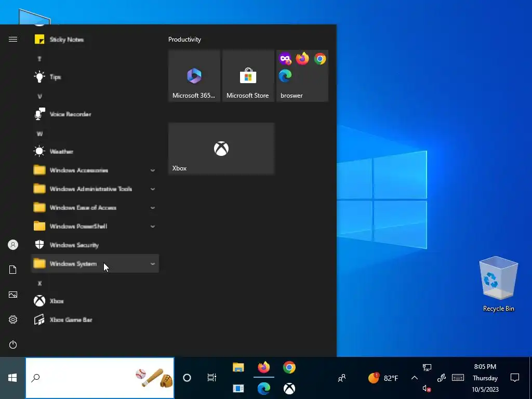Image resolution: width=532 pixels, height=399 pixels.
Task: Click the taskbar search box
Action: pos(100,378)
